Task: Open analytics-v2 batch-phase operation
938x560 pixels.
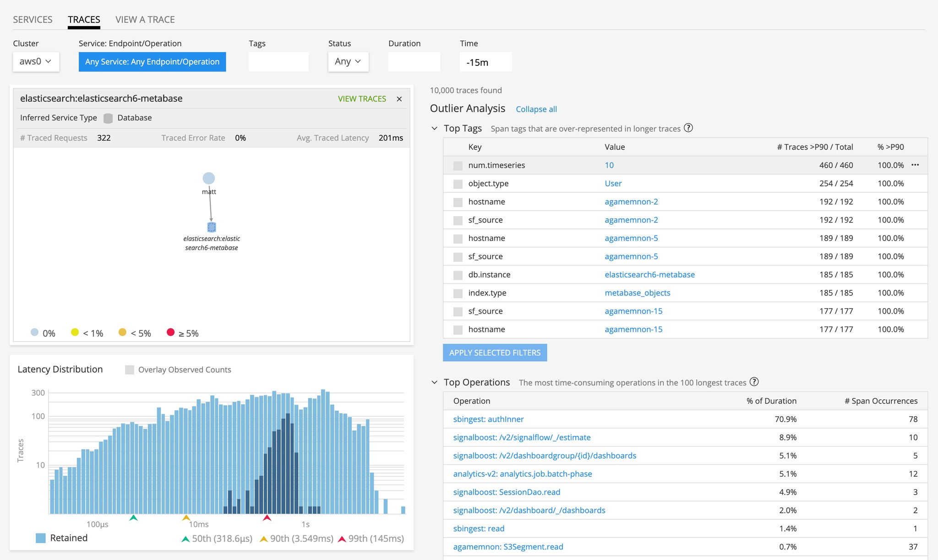Action: 523,474
